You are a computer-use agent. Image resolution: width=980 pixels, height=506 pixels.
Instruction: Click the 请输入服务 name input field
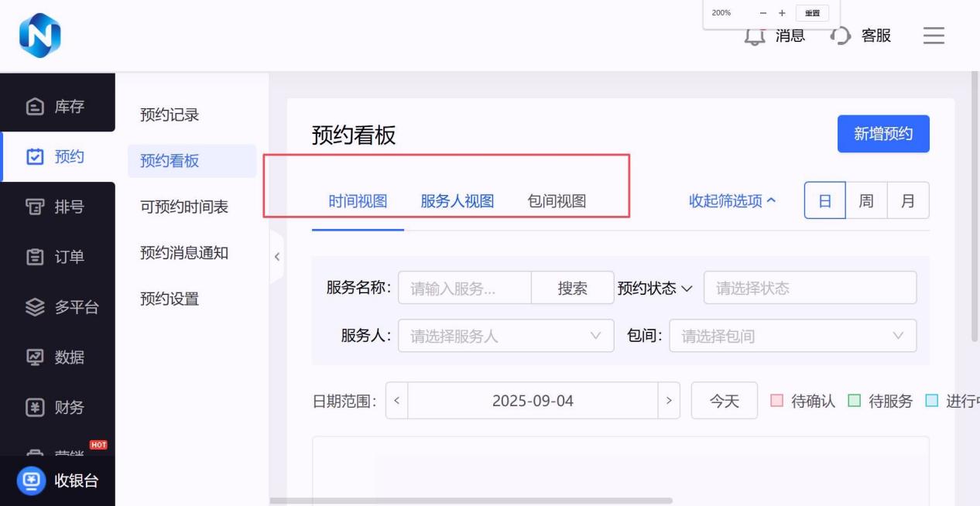464,288
